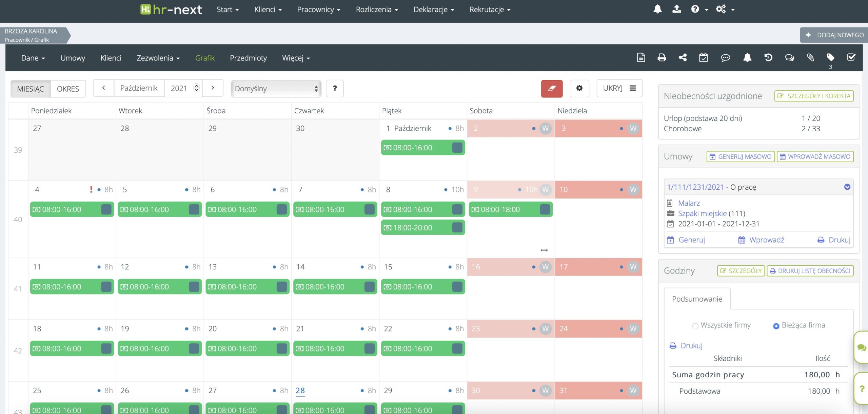This screenshot has height=414, width=868.
Task: Click the Szpaki miejskie link
Action: click(702, 213)
